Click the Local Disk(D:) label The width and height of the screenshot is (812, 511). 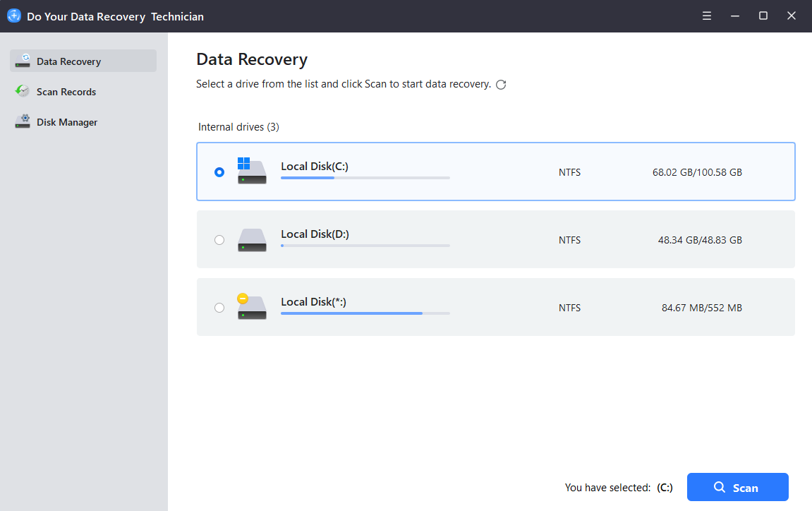click(x=315, y=234)
